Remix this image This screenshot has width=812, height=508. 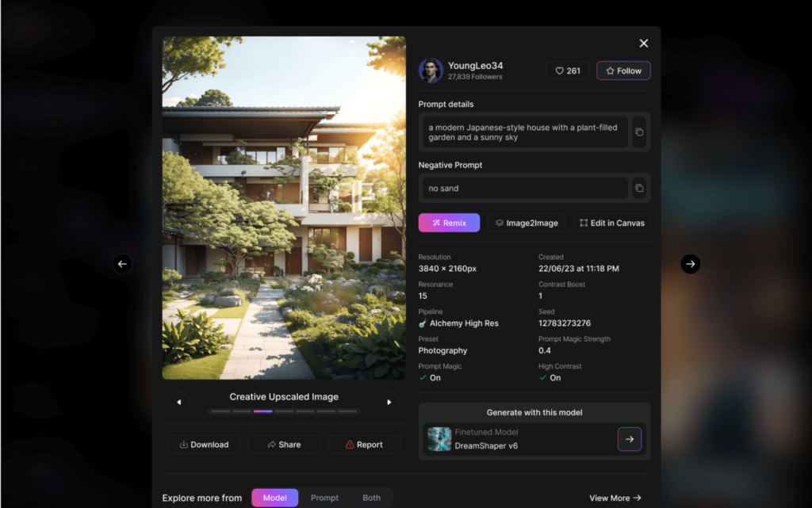(x=449, y=223)
